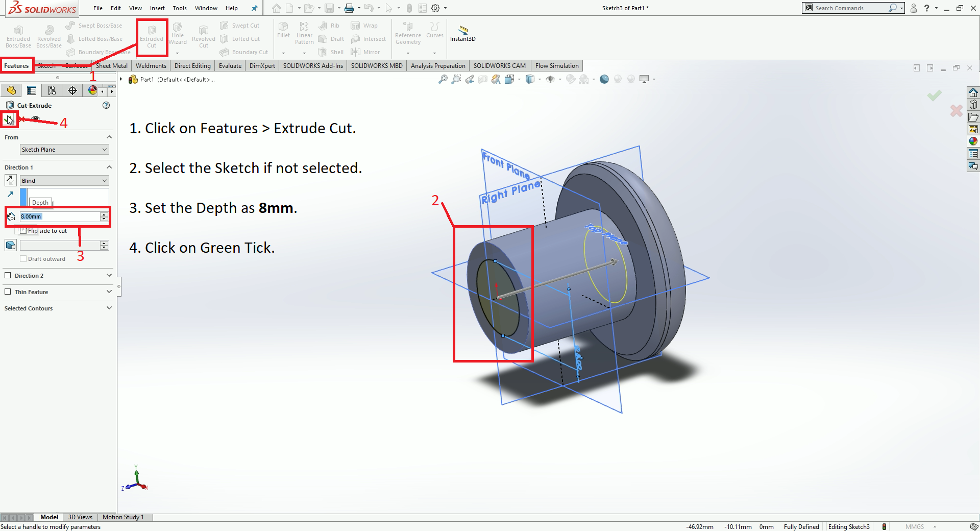The width and height of the screenshot is (980, 531).
Task: Open the DisplayManager color ball tab
Action: tap(92, 90)
